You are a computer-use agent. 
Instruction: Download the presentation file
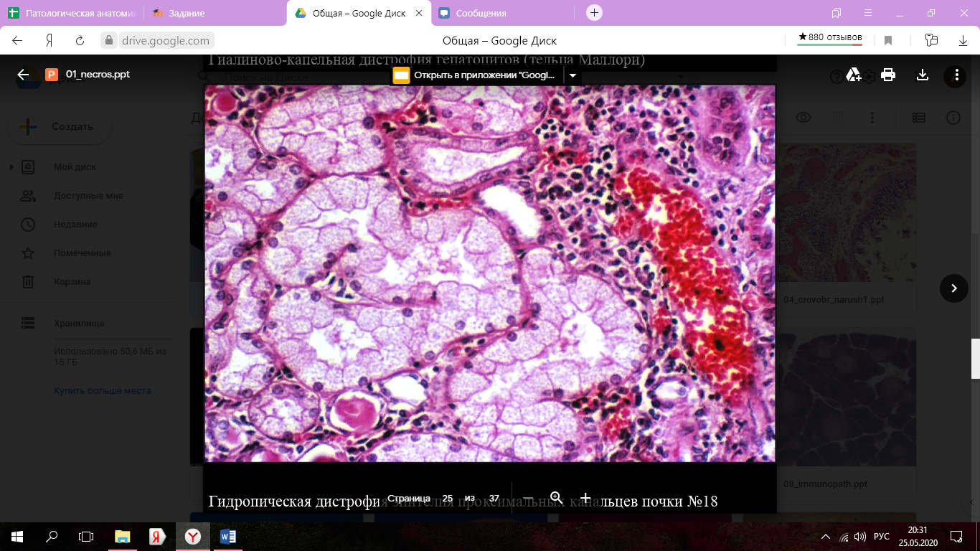pyautogui.click(x=923, y=75)
